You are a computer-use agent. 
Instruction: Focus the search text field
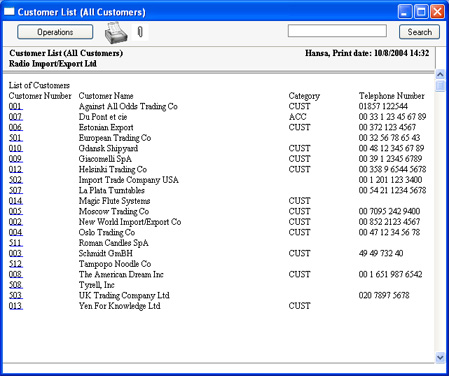point(337,31)
